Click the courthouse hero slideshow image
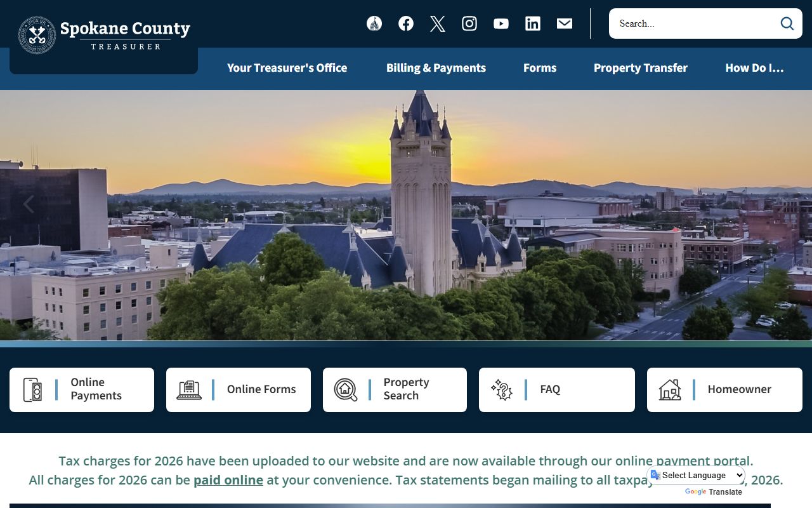812x508 pixels. 406,215
